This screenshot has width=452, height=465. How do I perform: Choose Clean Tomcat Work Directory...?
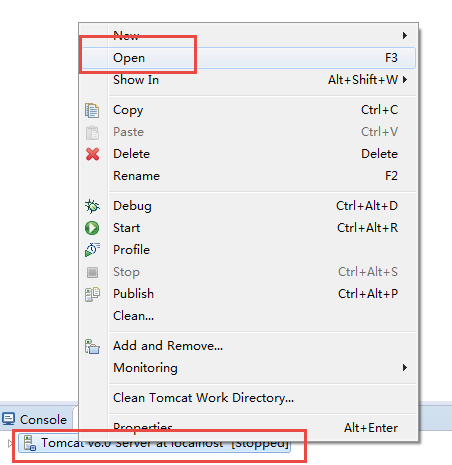(248, 398)
